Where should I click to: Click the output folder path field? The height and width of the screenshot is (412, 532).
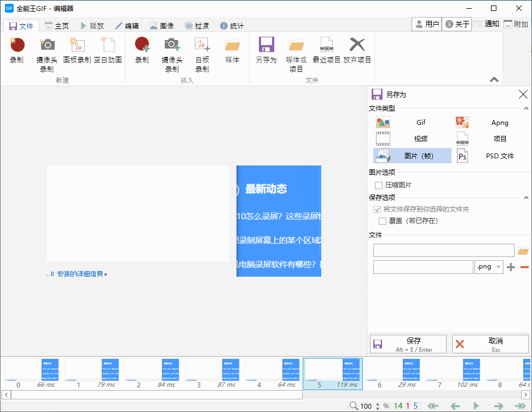[444, 251]
